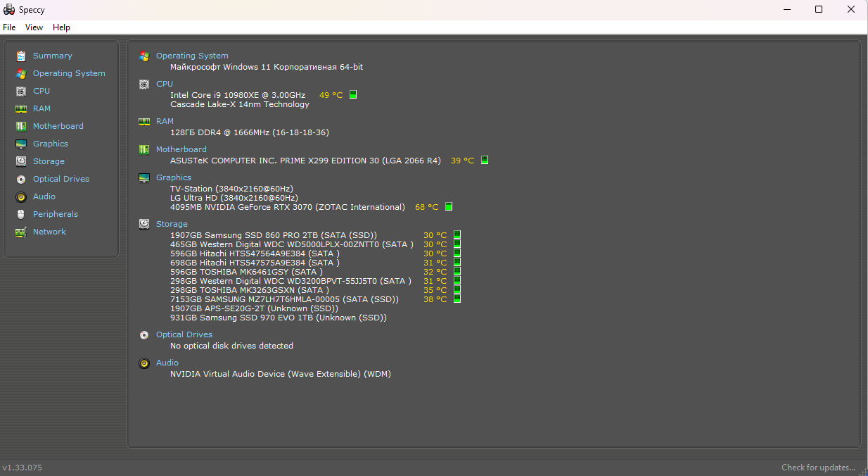Click the ASUSTeK PRIME X299 EDITION 30 line
Viewport: 868px width, 476px height.
coord(305,161)
